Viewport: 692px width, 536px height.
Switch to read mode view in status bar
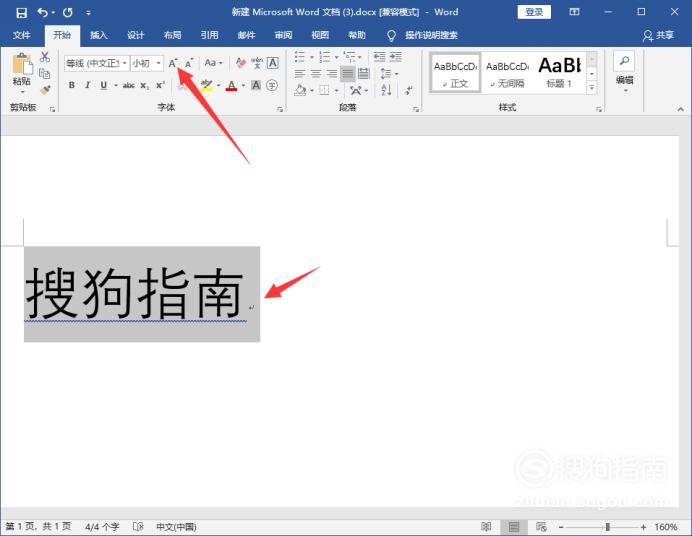click(x=486, y=527)
